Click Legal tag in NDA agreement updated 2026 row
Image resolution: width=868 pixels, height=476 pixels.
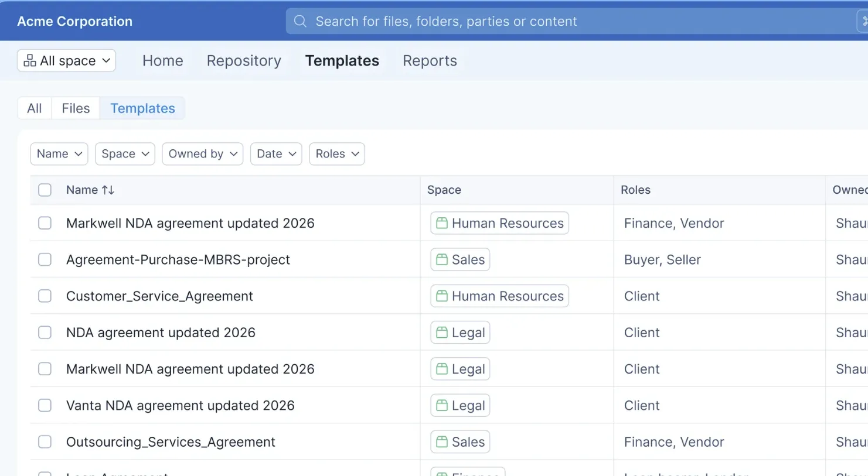click(x=460, y=333)
